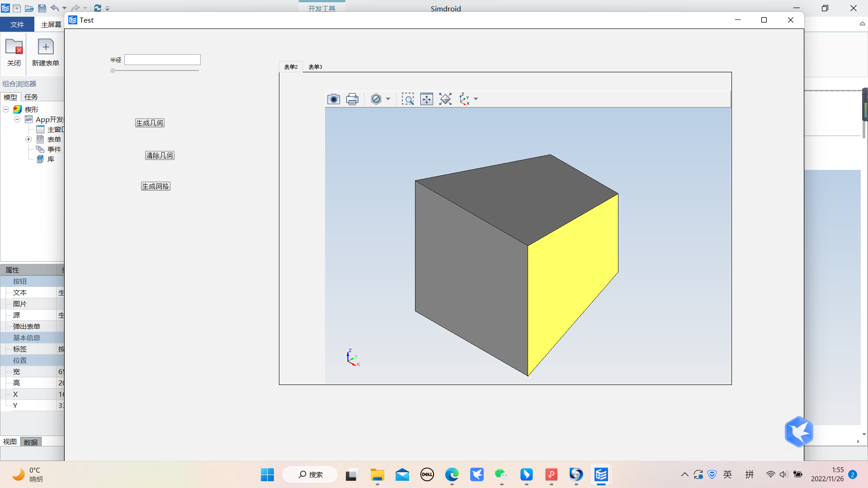This screenshot has height=488, width=868.
Task: Click the viewport screenshot camera icon
Action: [x=334, y=99]
